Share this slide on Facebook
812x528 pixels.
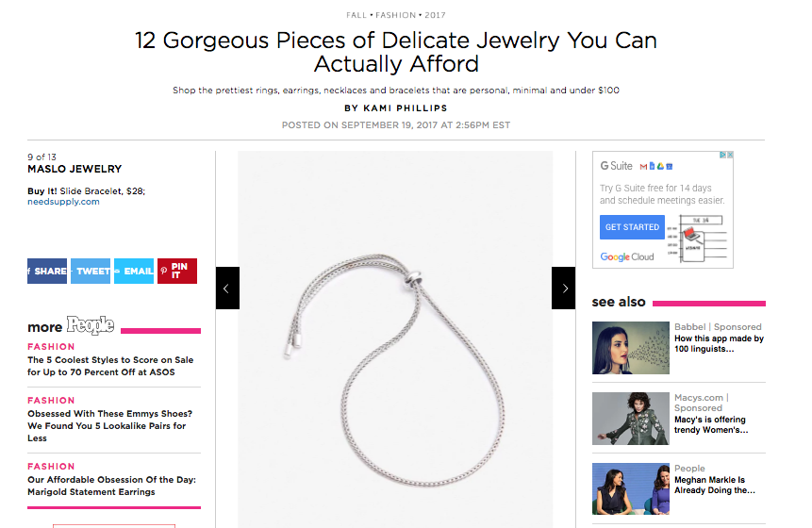pos(47,271)
